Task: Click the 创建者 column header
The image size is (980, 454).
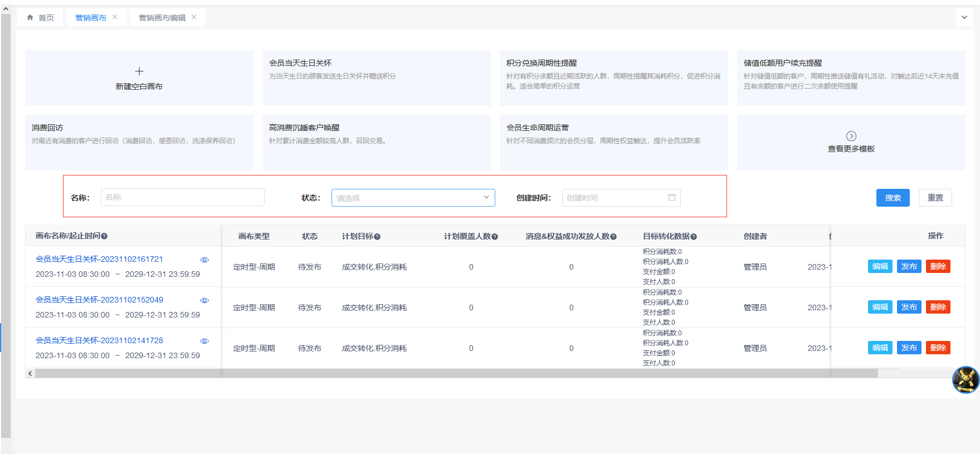Action: (755, 236)
